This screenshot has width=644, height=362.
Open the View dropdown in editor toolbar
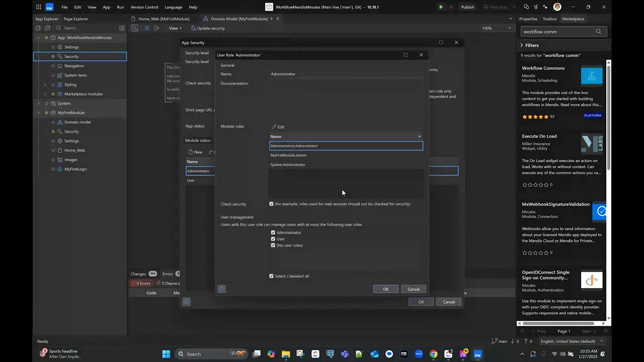[175, 28]
